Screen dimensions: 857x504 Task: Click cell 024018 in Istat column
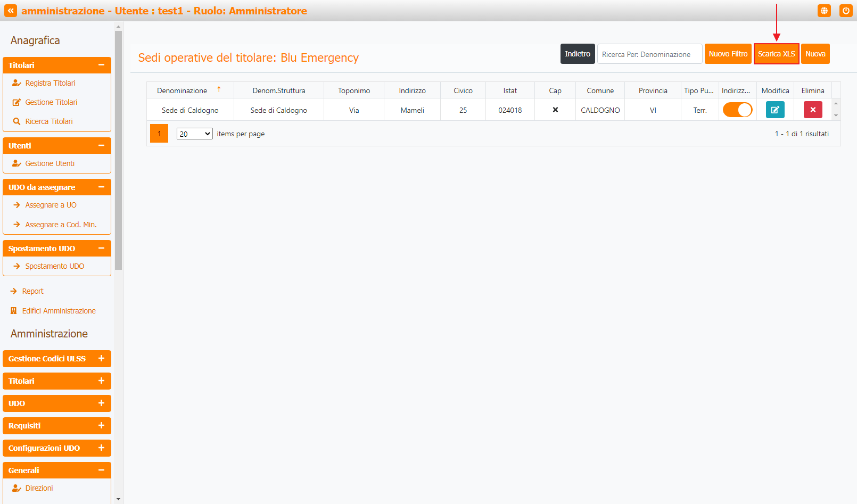pyautogui.click(x=510, y=110)
